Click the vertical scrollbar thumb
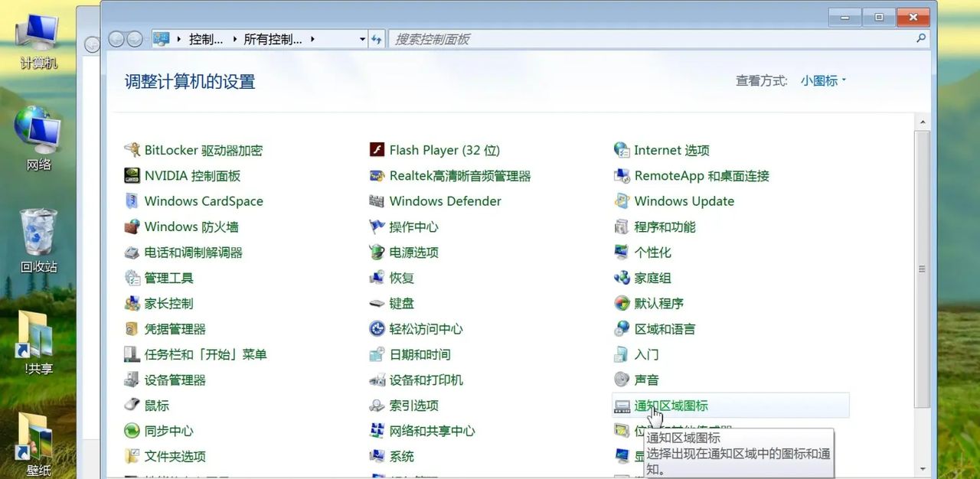 pyautogui.click(x=923, y=269)
